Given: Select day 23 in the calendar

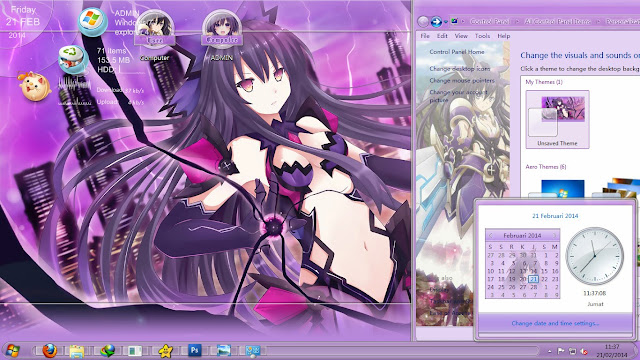Looking at the screenshot, I should pos(555,279).
